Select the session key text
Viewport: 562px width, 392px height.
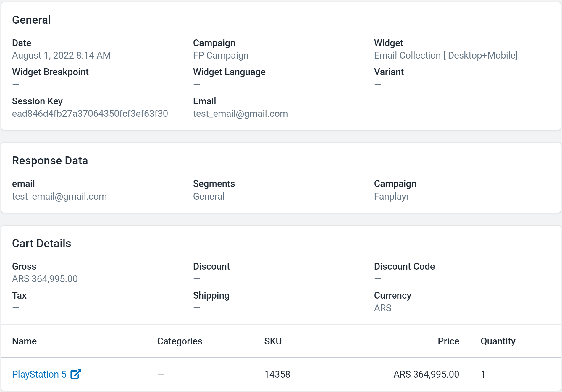pos(90,114)
